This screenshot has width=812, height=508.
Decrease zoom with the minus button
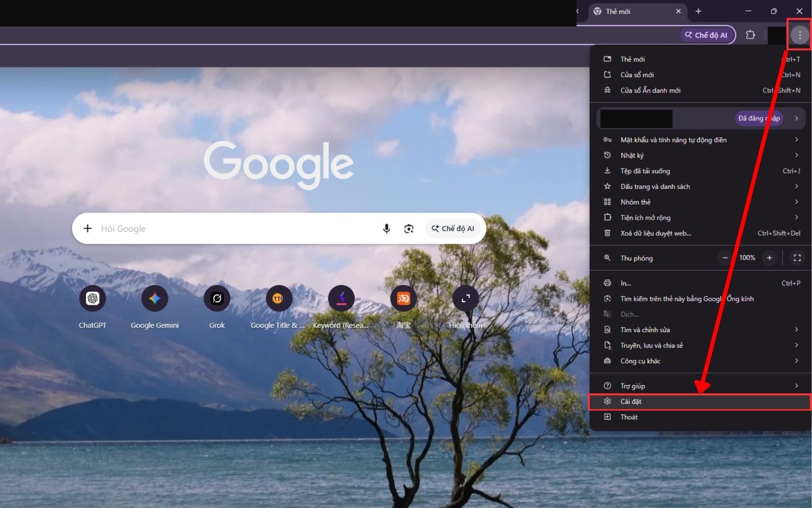tap(725, 258)
